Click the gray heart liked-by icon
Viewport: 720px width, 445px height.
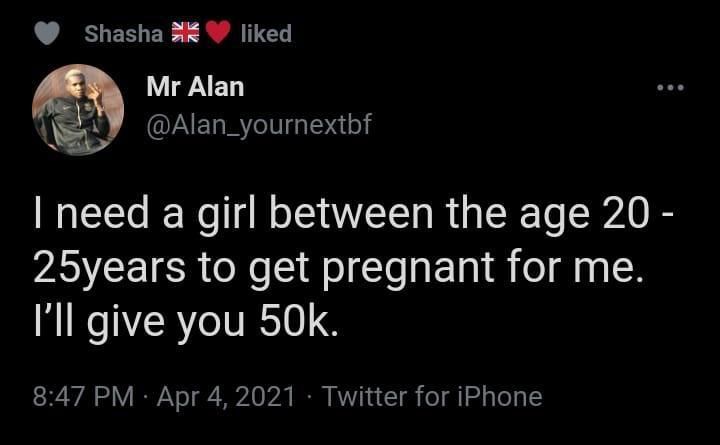[x=48, y=33]
